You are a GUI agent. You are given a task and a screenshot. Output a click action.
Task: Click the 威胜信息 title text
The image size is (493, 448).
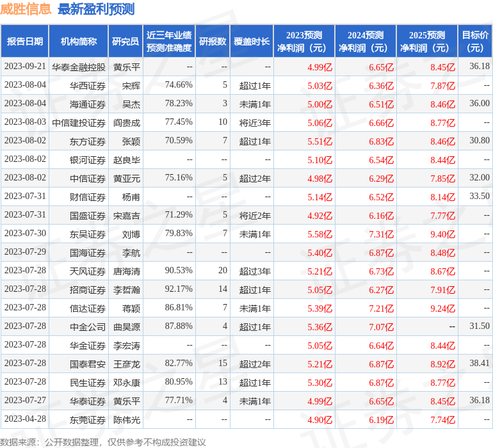point(26,9)
